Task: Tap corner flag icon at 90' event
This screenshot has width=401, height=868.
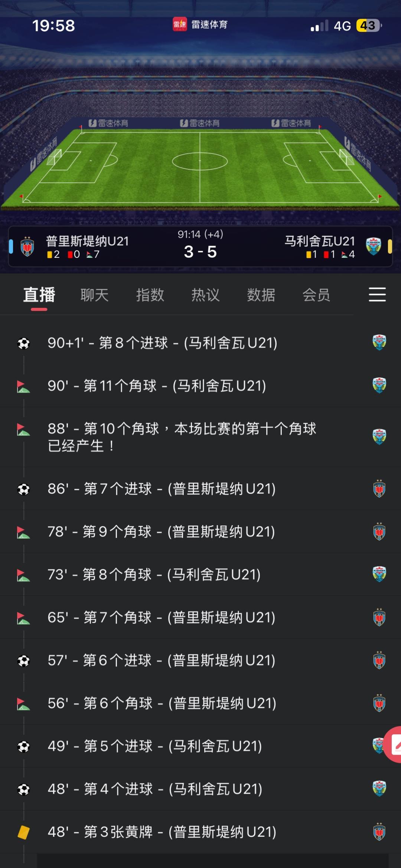Action: pyautogui.click(x=23, y=386)
